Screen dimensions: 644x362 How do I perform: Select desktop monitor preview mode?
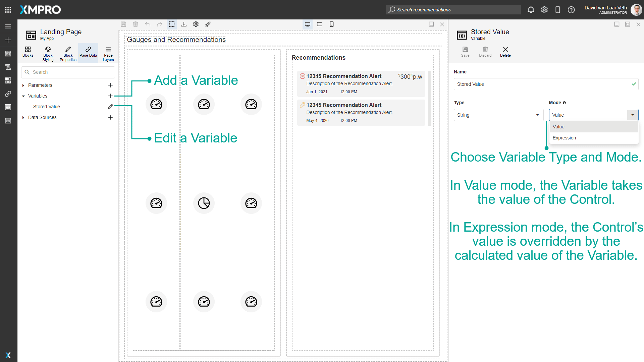(307, 24)
